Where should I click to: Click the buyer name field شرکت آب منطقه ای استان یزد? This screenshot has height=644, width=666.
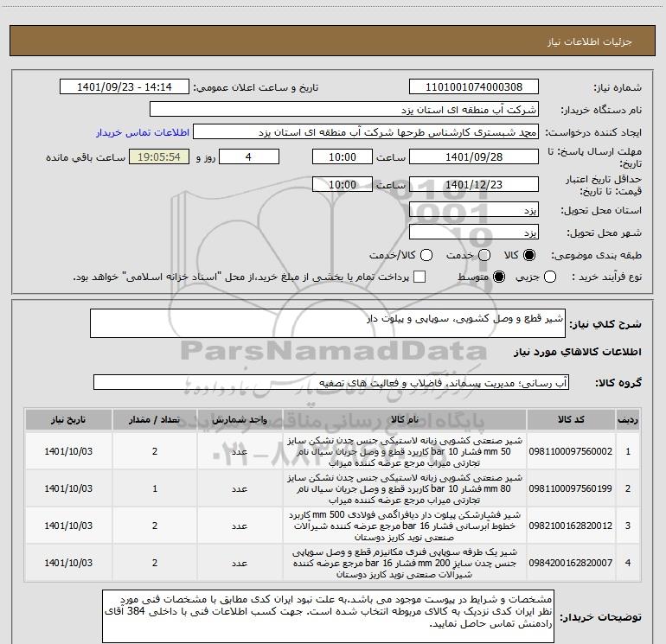pos(344,110)
